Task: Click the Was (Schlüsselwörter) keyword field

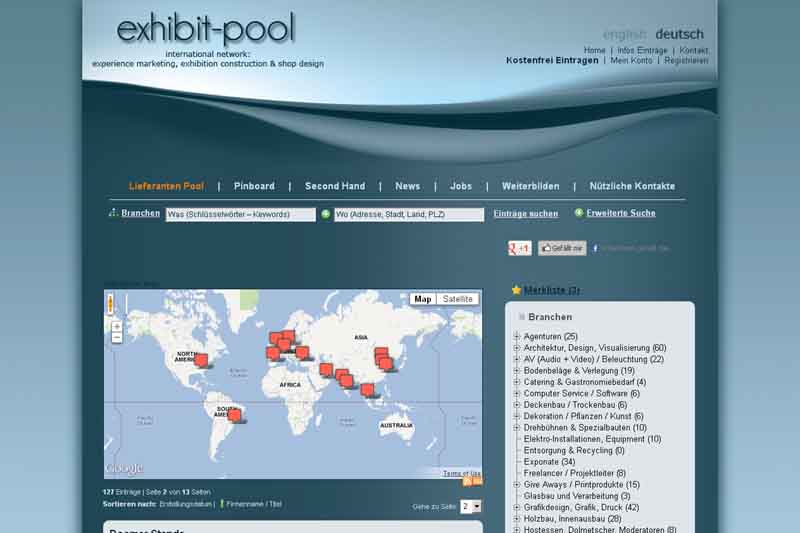Action: [240, 215]
